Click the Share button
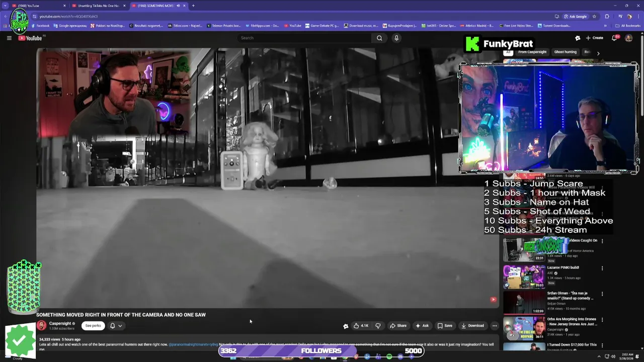Image resolution: width=644 pixels, height=362 pixels. (398, 326)
